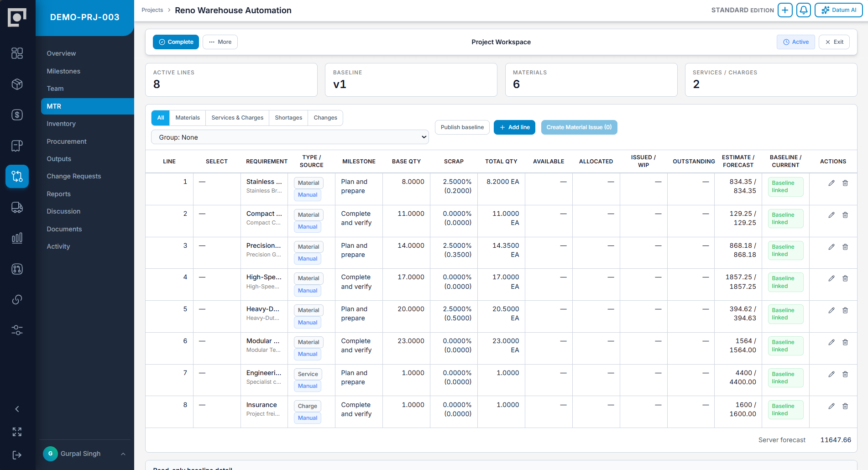
Task: Click the Charge type tag on line 8
Action: [x=308, y=406]
